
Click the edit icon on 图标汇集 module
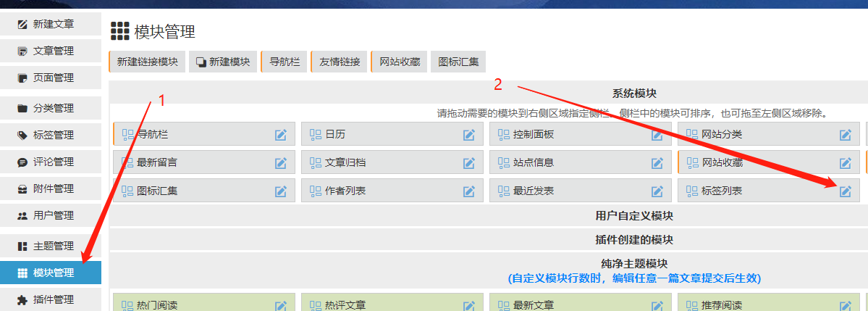281,191
